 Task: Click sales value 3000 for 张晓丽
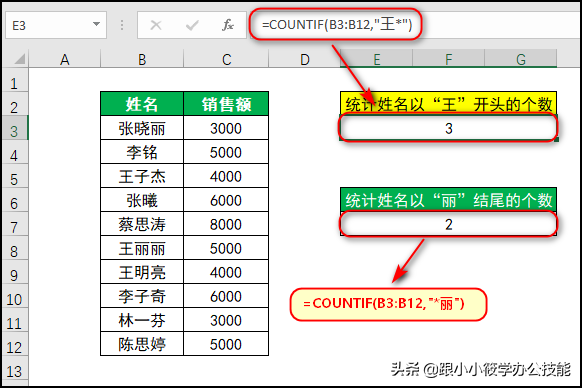(226, 128)
